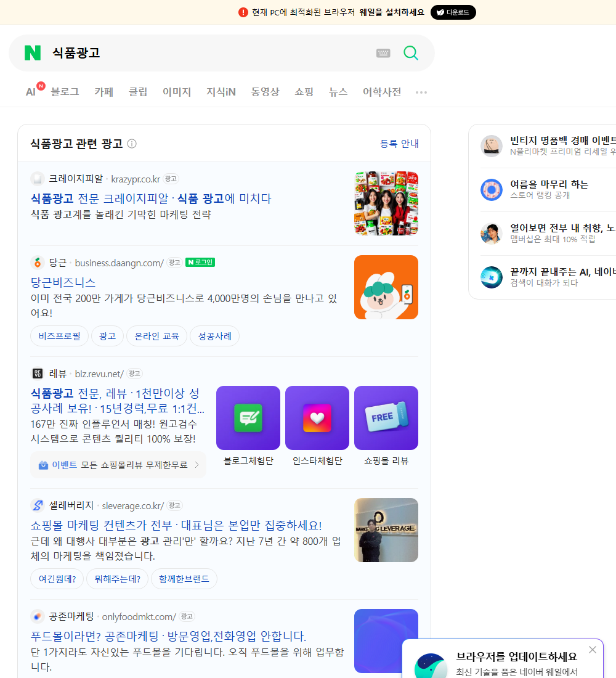Click the krazypr.co.kr URL text
The image size is (616, 678).
click(136, 179)
